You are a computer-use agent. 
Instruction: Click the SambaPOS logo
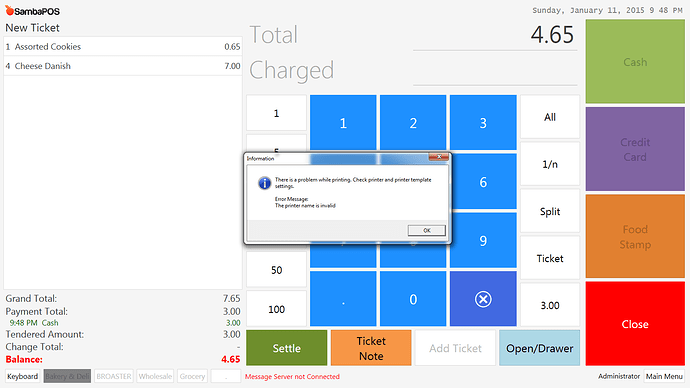tap(33, 11)
